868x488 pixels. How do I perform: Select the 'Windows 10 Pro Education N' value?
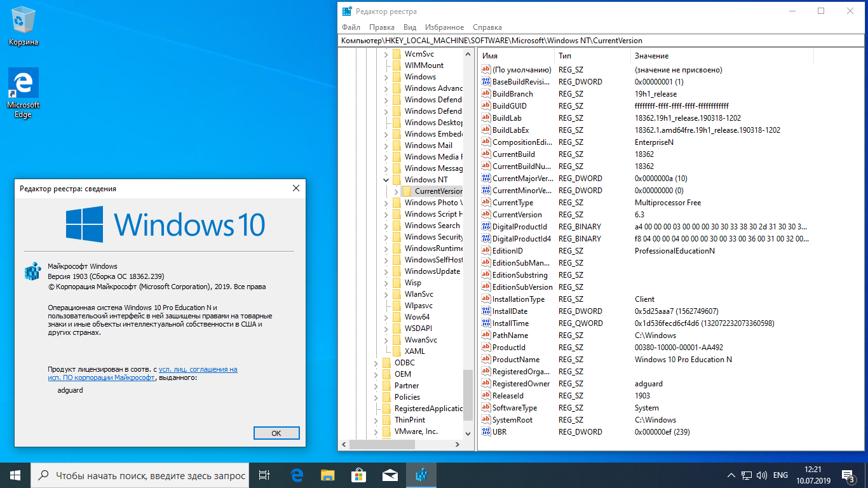(x=683, y=360)
